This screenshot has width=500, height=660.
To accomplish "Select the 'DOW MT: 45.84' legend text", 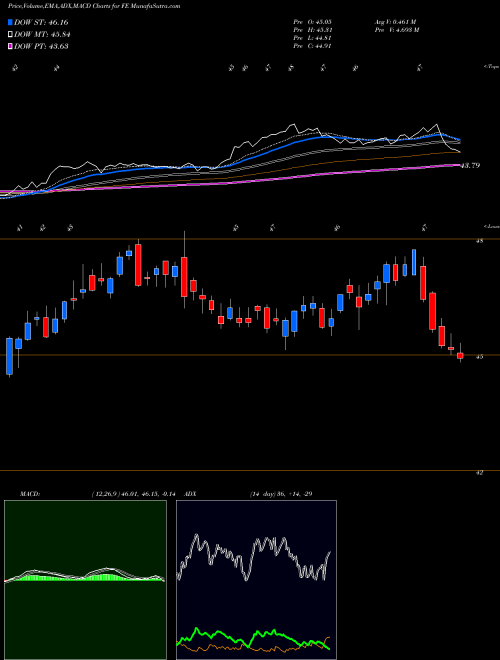I will coord(42,35).
